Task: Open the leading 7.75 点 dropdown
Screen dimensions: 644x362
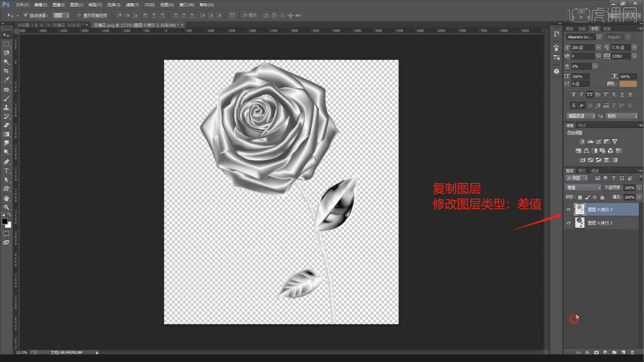Action: (x=635, y=48)
